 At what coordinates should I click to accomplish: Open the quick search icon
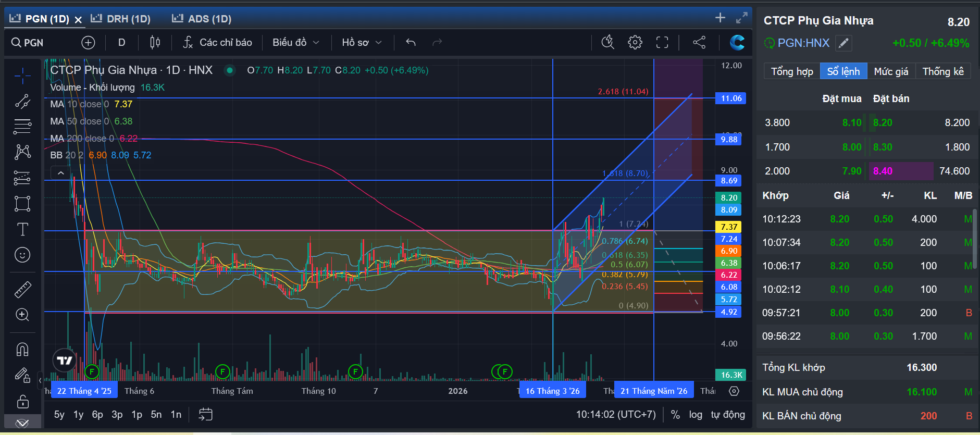pyautogui.click(x=608, y=42)
